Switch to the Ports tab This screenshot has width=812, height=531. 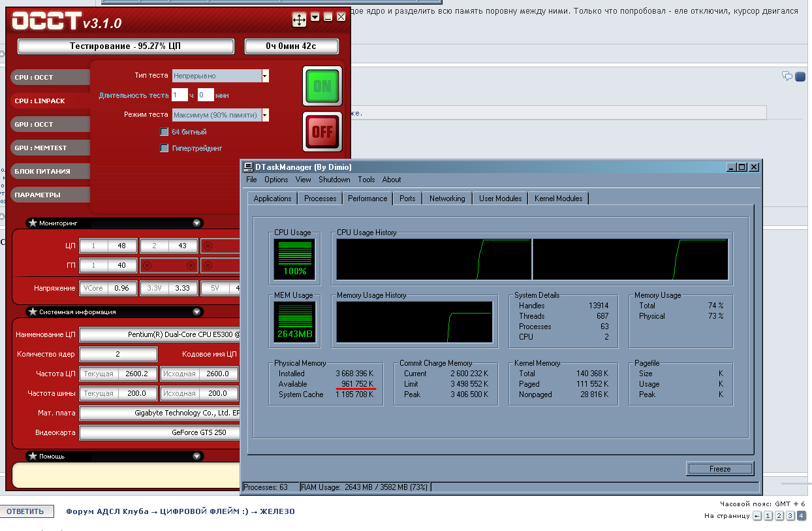[407, 199]
